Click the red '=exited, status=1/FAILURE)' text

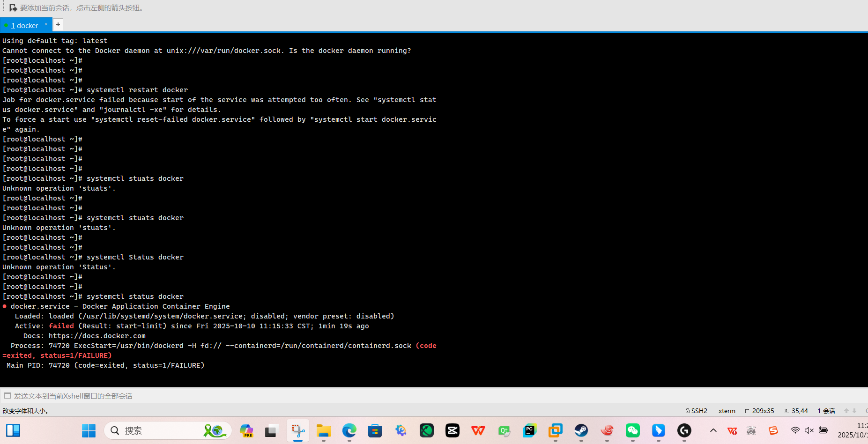click(x=57, y=355)
